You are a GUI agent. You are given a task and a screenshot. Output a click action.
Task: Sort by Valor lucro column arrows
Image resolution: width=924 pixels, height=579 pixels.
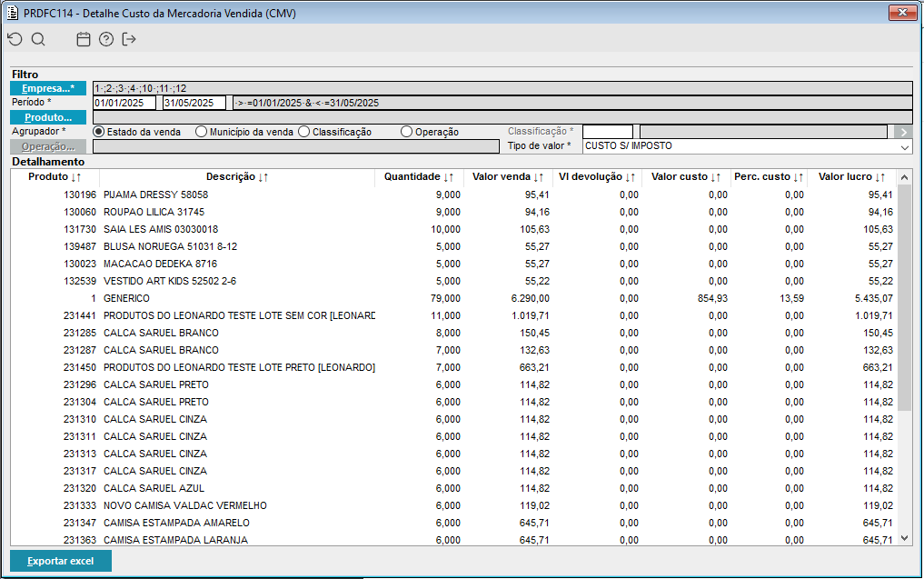(x=879, y=177)
